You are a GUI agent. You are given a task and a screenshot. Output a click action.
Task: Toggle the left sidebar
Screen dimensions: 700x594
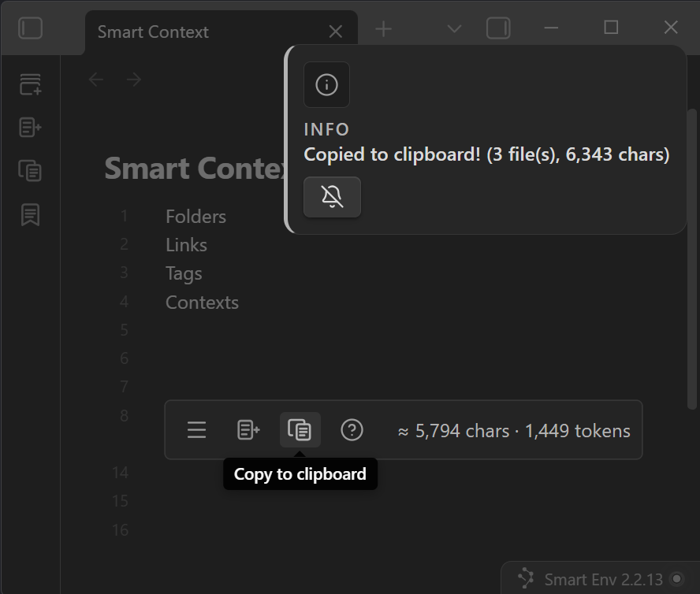30,29
